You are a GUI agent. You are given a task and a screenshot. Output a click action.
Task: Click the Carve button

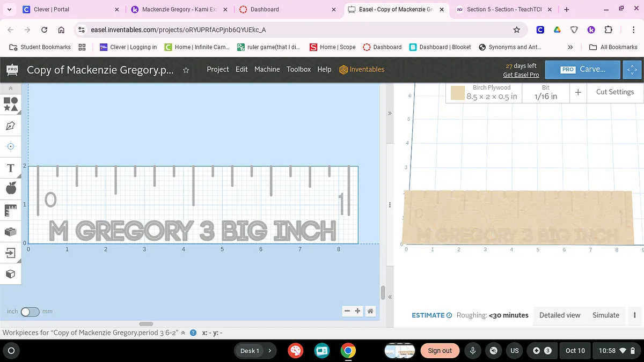[x=583, y=70]
